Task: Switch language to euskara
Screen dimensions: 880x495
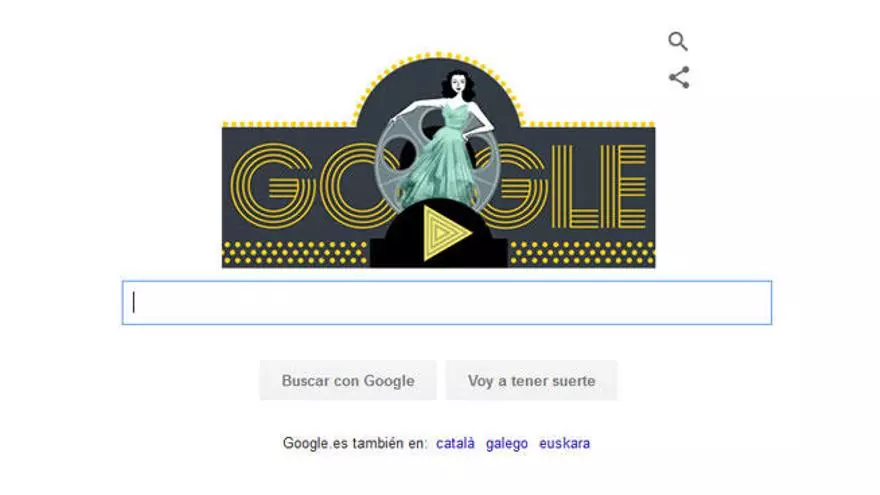Action: point(565,443)
